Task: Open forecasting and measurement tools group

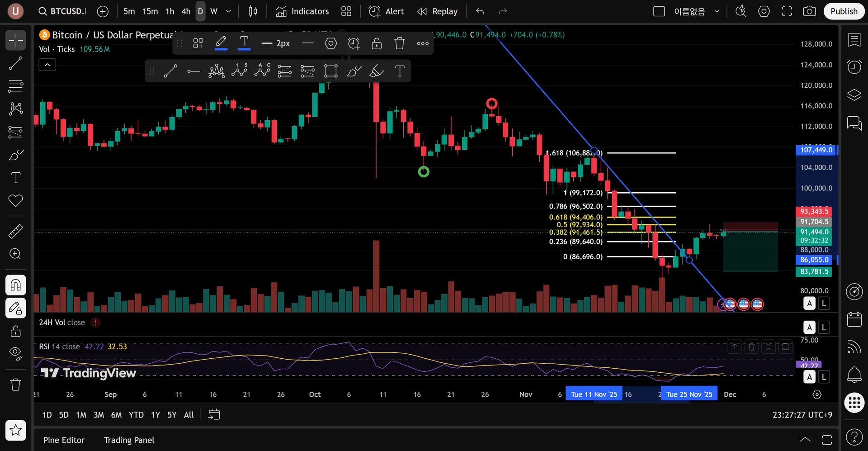Action: (x=16, y=132)
